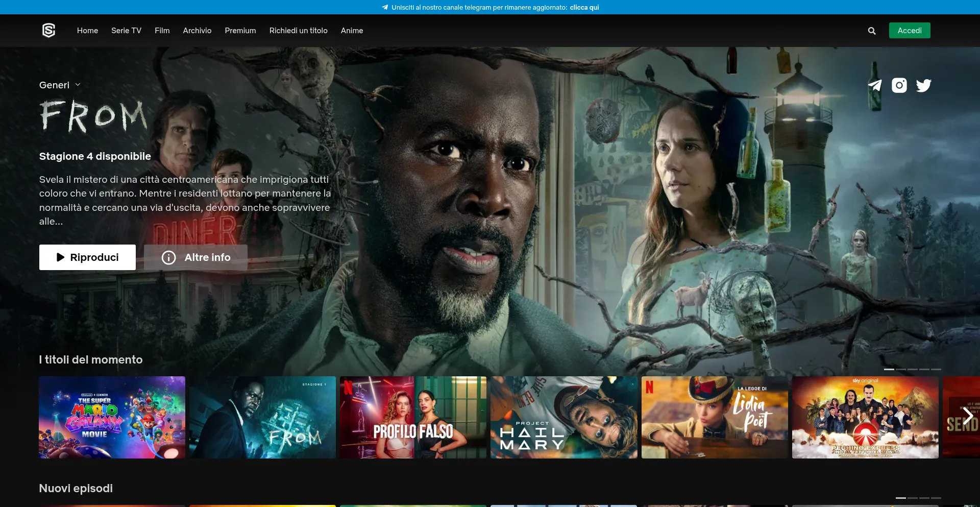Open the Instagram social icon
The image size is (980, 507).
click(x=899, y=85)
